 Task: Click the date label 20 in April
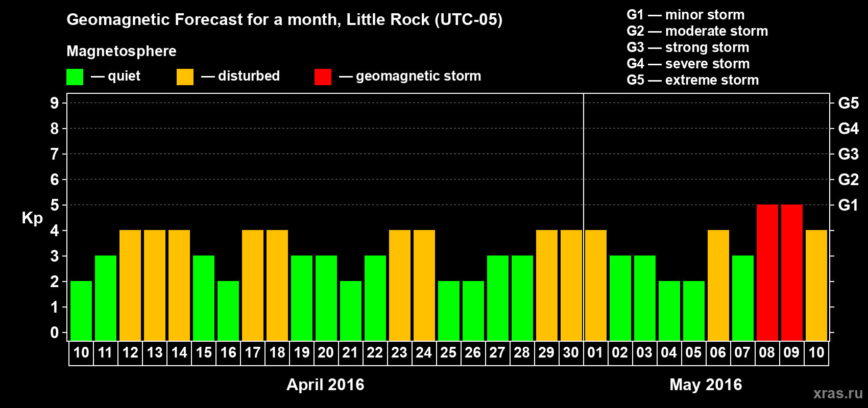click(x=326, y=353)
